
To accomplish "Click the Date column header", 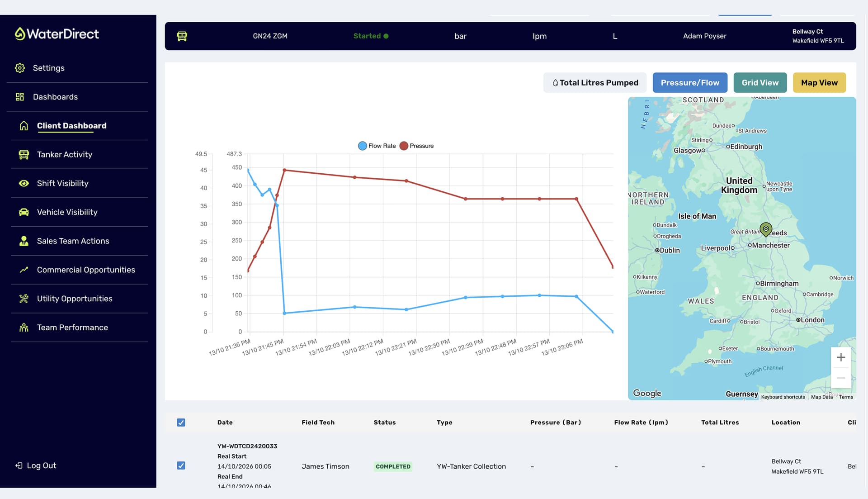I will click(225, 423).
